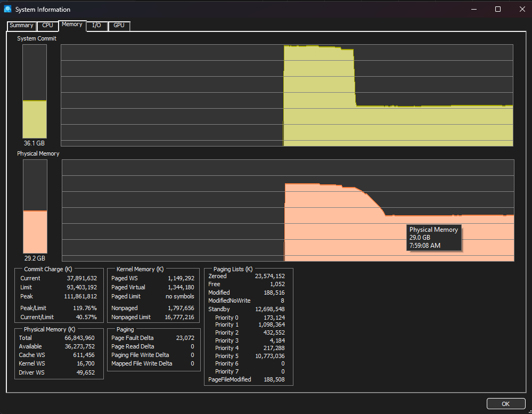
Task: Click the Page Read Delta label
Action: (x=133, y=346)
